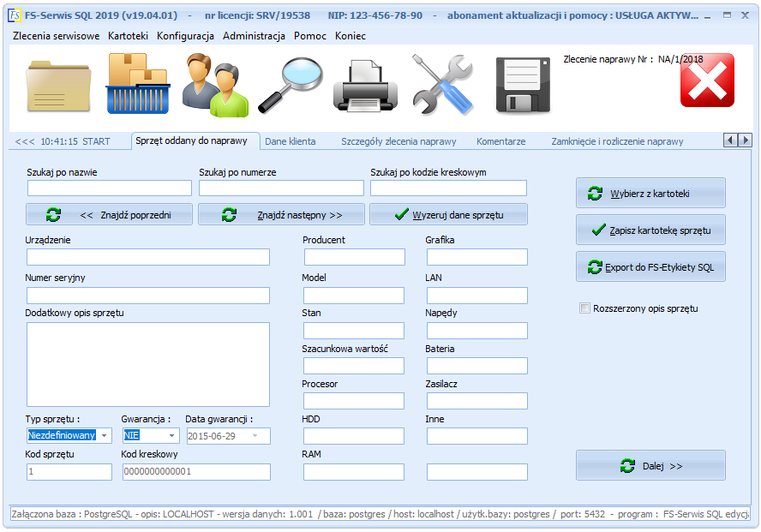Open the Kartoteki menu

129,36
